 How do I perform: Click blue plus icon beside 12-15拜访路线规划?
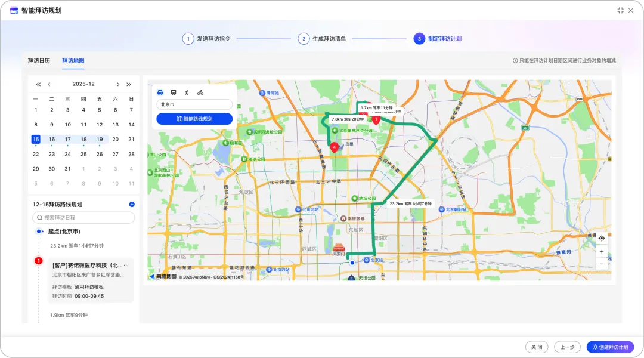tap(132, 204)
